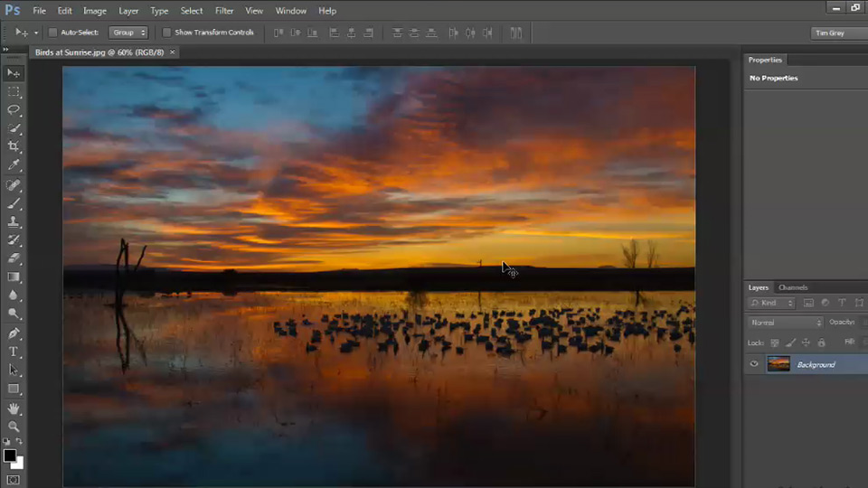The image size is (868, 488).
Task: Click the Layers panel tab
Action: [x=759, y=287]
